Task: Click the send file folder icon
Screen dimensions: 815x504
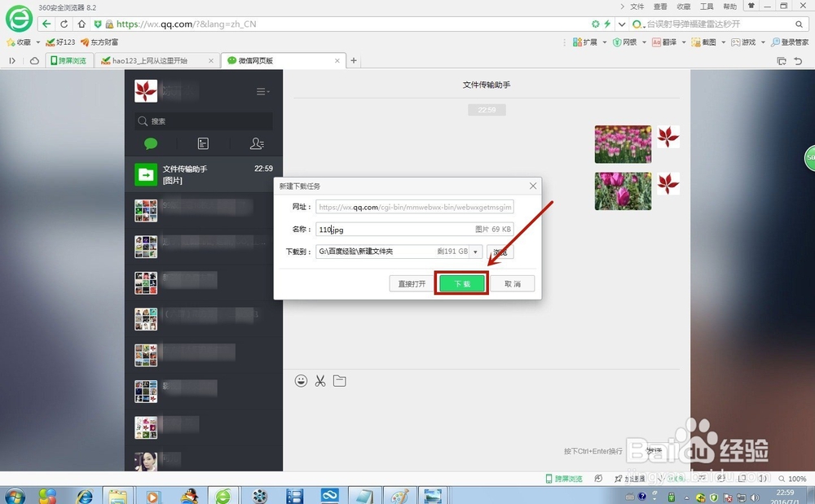Action: click(339, 380)
